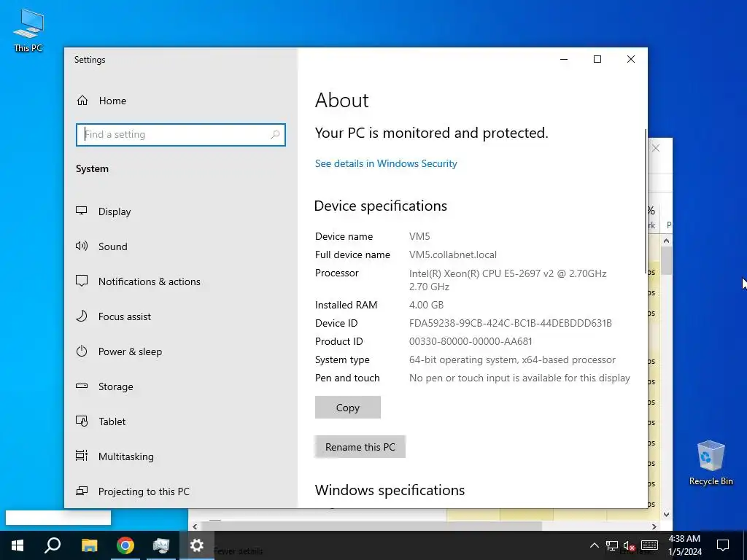Click background window scroll down arrow
Screen dimensions: 747x560
point(667,514)
